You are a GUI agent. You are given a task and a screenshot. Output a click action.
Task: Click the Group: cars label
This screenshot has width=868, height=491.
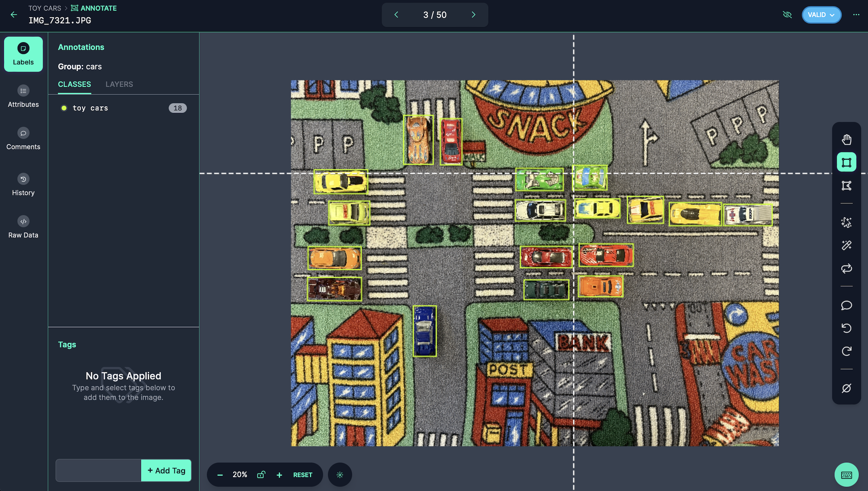click(x=80, y=67)
